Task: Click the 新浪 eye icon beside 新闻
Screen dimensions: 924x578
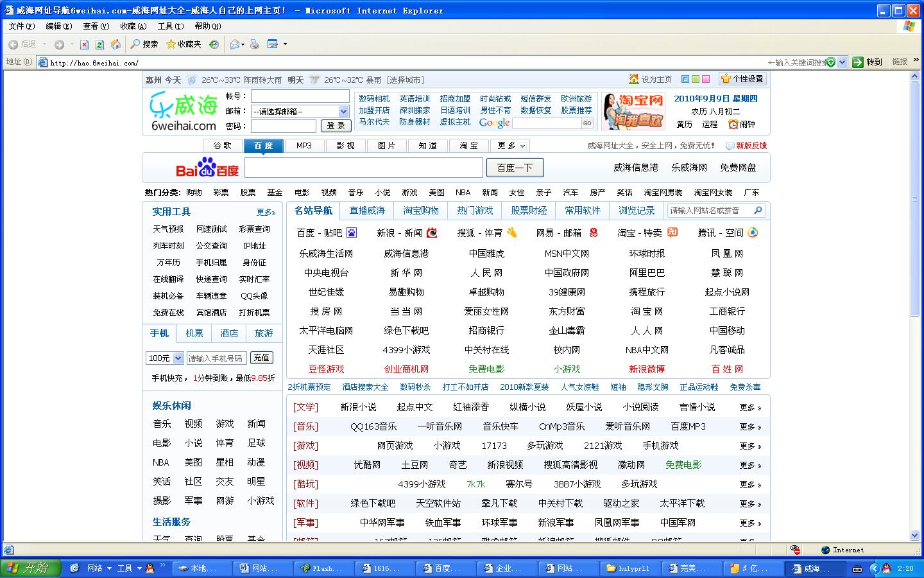Action: click(432, 232)
